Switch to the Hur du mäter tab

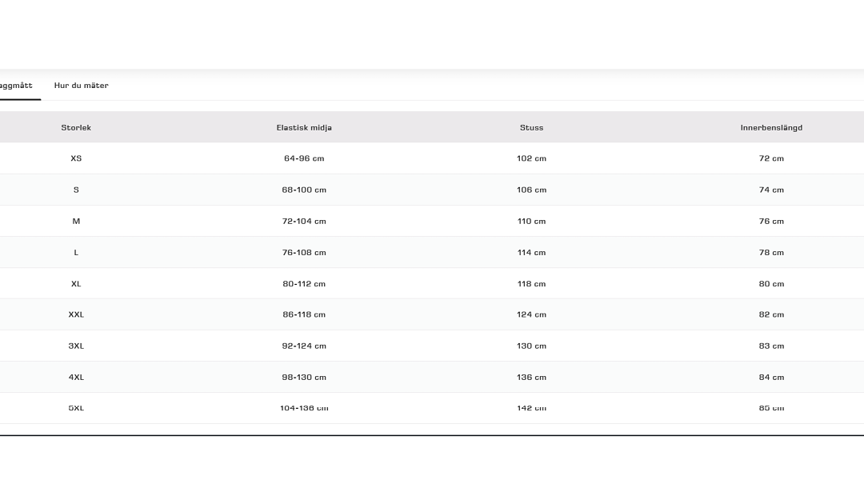click(x=81, y=86)
